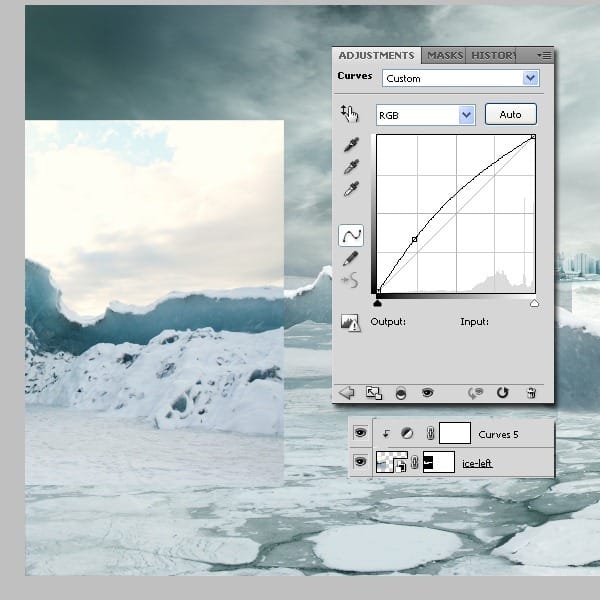Open the Adjustments panel flyout menu

pos(543,56)
